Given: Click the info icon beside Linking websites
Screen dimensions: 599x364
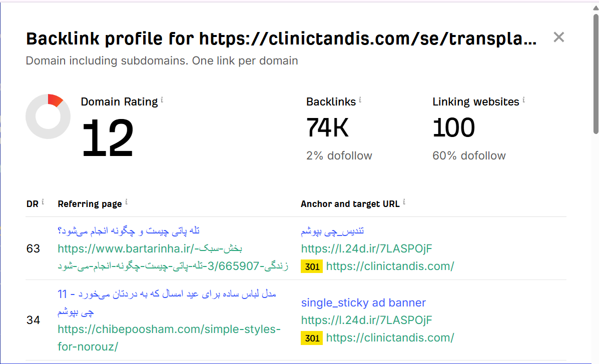Looking at the screenshot, I should pyautogui.click(x=523, y=98).
